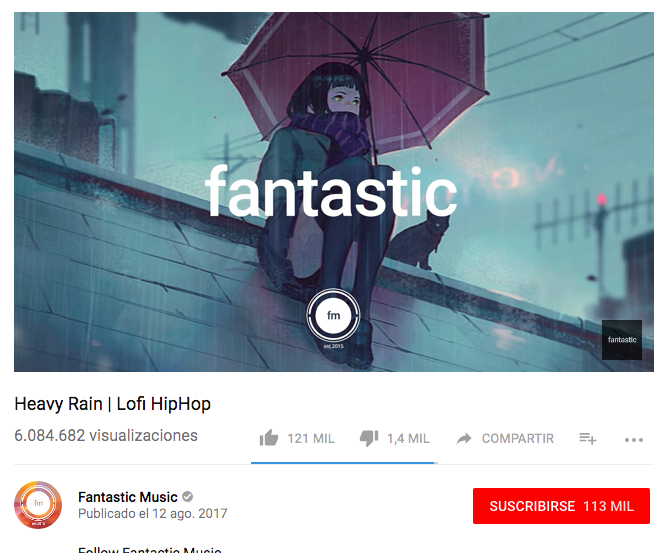Click the 121 MIL likes count
The width and height of the screenshot is (668, 553).
(x=311, y=438)
